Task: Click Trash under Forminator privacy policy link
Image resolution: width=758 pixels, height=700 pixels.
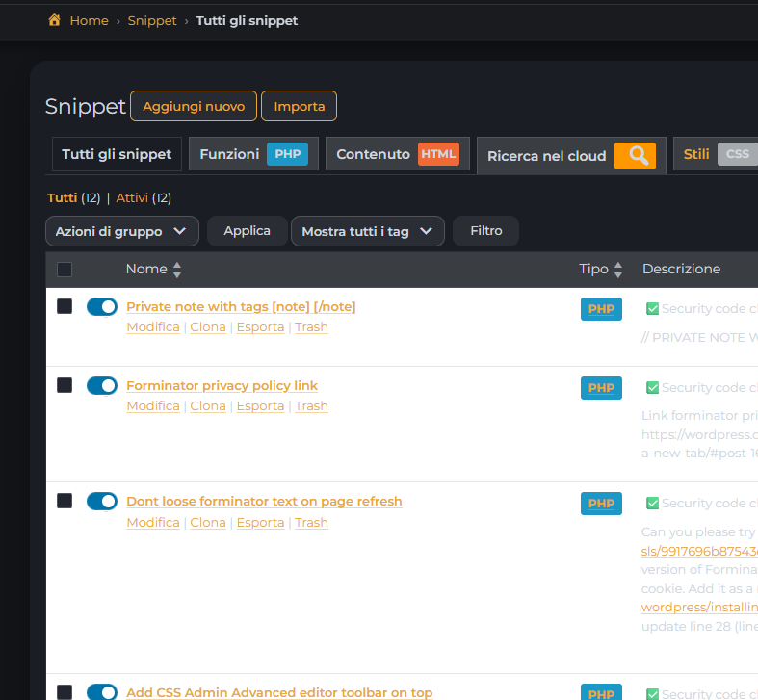Action: [x=311, y=406]
